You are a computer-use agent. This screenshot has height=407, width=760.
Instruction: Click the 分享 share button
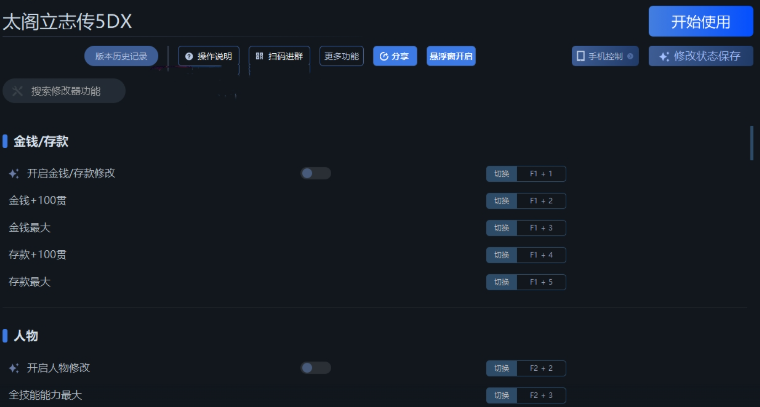click(395, 56)
